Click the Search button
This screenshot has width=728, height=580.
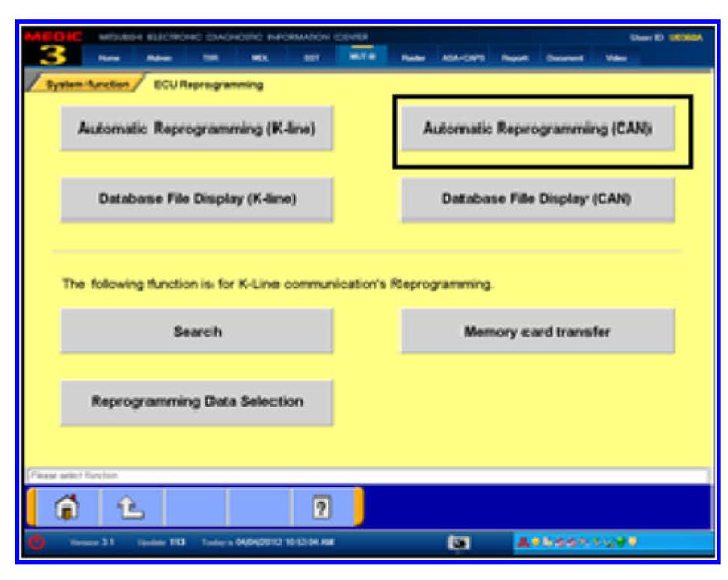[197, 331]
